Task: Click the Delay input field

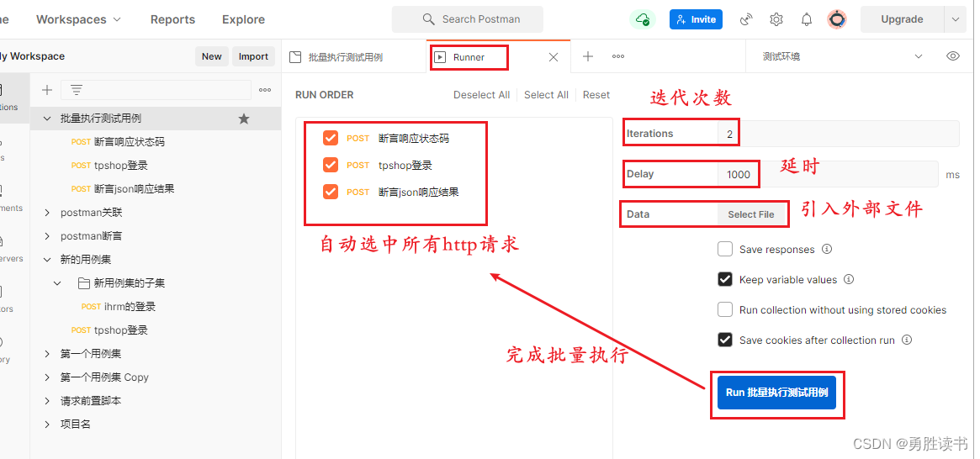Action: point(828,174)
